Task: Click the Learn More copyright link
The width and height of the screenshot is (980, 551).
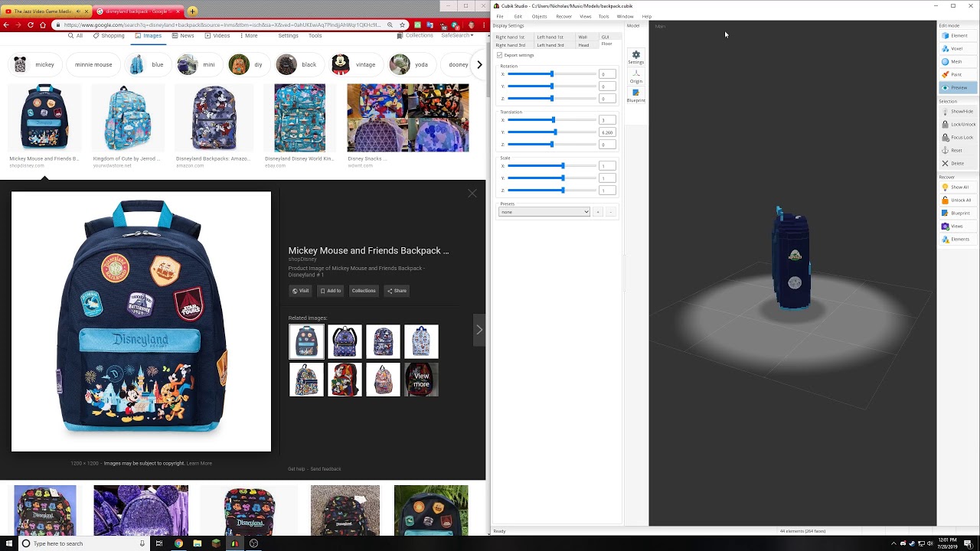Action: (x=199, y=463)
